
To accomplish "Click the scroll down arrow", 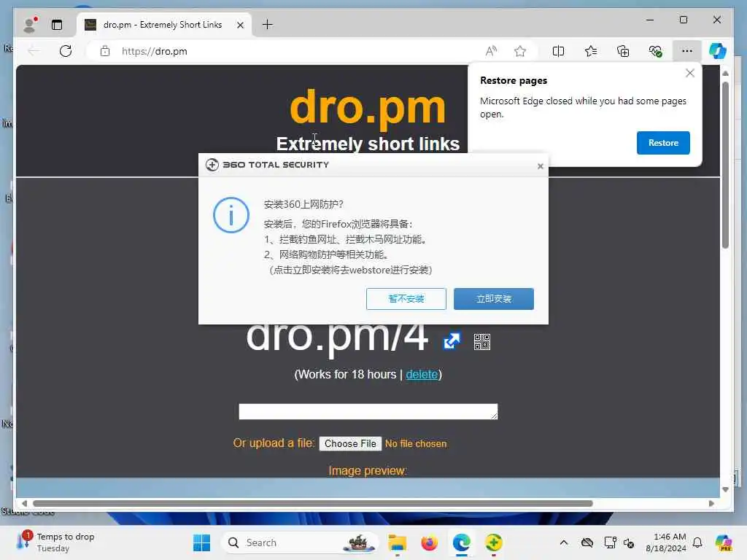I will point(725,489).
